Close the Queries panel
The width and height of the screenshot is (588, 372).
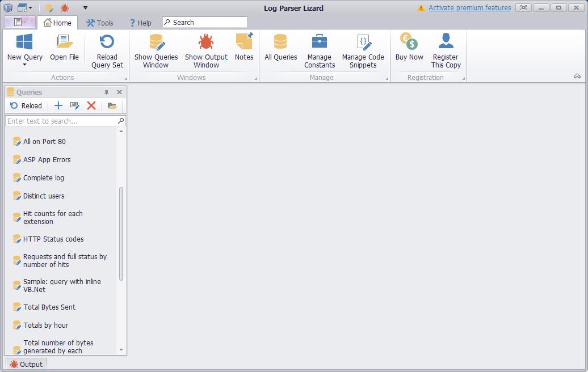[x=119, y=92]
